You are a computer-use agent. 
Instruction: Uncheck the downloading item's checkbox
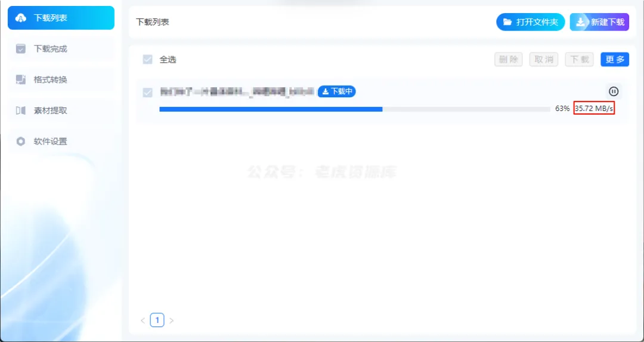(x=147, y=93)
